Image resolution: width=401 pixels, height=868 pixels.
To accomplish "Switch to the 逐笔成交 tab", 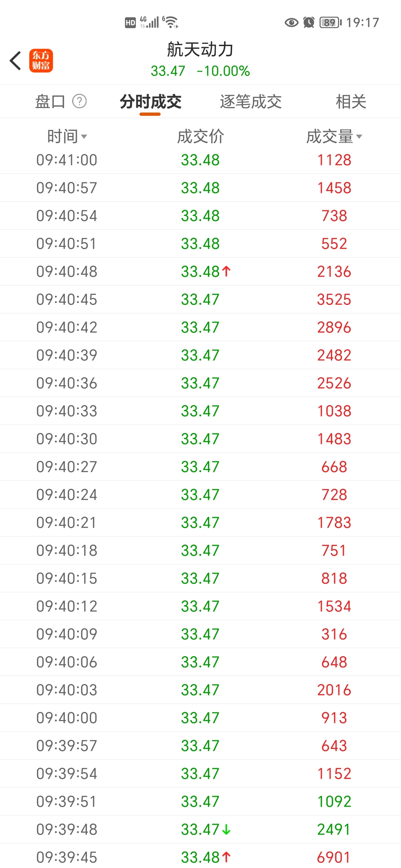I will (x=251, y=101).
